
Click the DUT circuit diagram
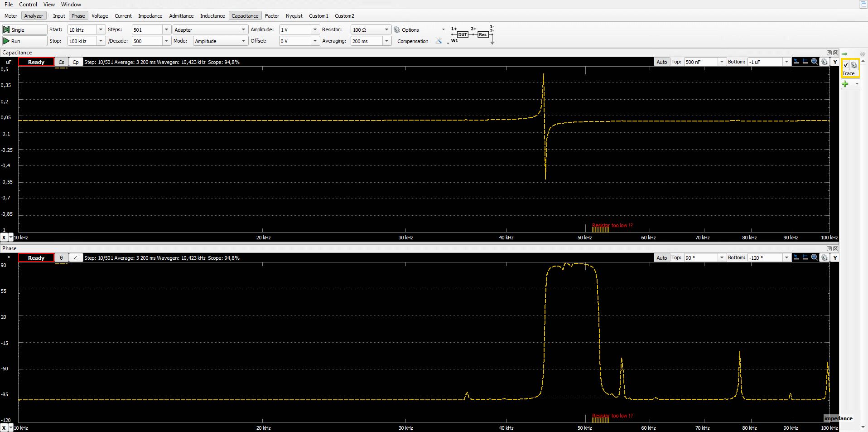[x=473, y=35]
